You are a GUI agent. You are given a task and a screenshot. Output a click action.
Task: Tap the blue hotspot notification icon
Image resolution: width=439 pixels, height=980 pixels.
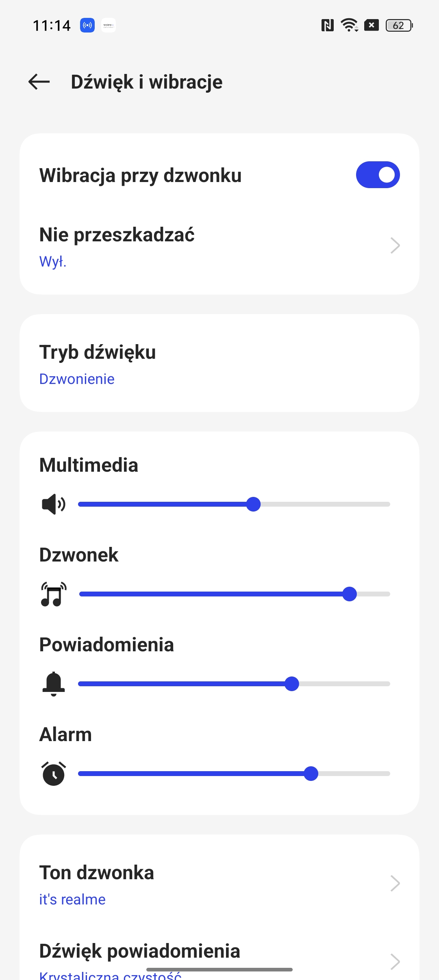[87, 25]
